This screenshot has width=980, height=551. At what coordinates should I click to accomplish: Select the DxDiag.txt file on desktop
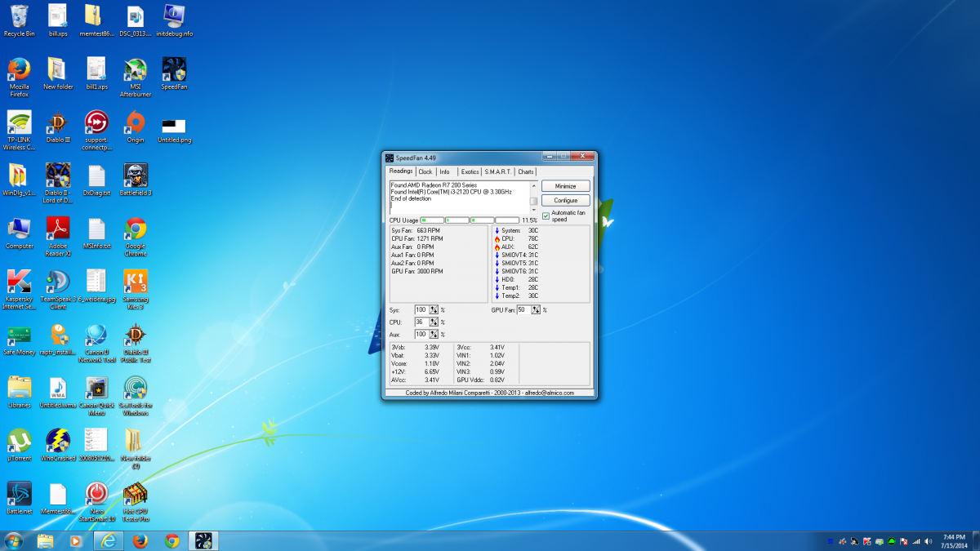96,180
